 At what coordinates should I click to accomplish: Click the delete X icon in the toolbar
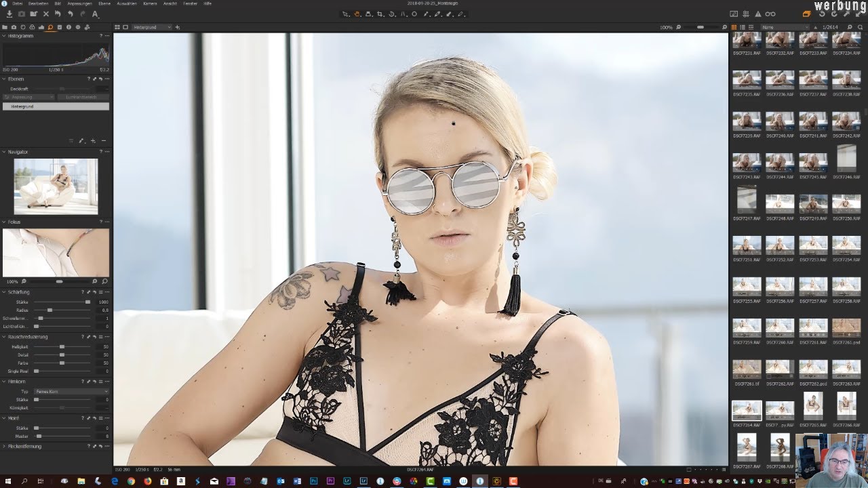click(x=46, y=14)
